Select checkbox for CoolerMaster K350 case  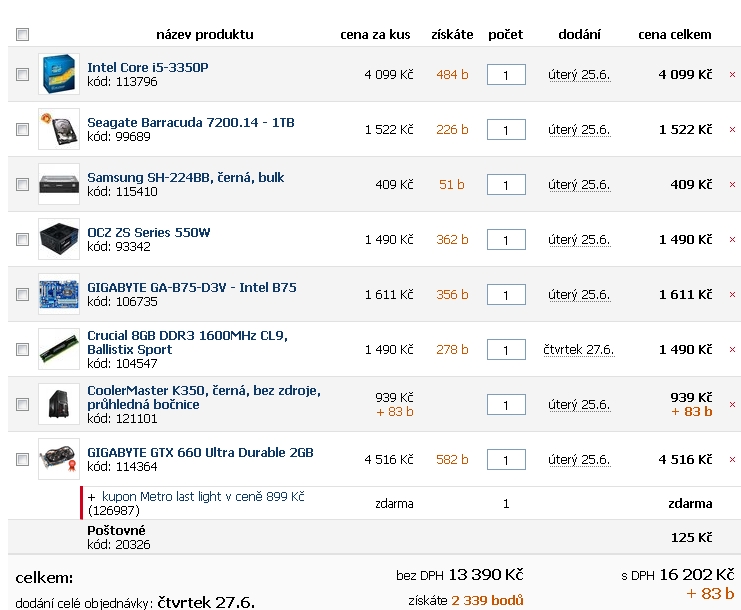pos(22,404)
